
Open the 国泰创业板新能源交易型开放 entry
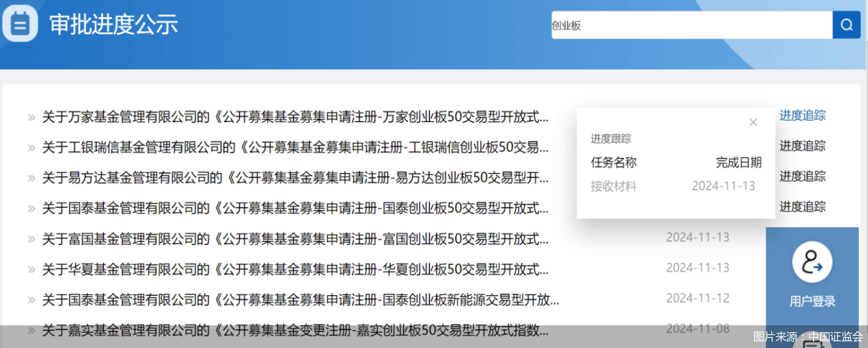click(301, 299)
